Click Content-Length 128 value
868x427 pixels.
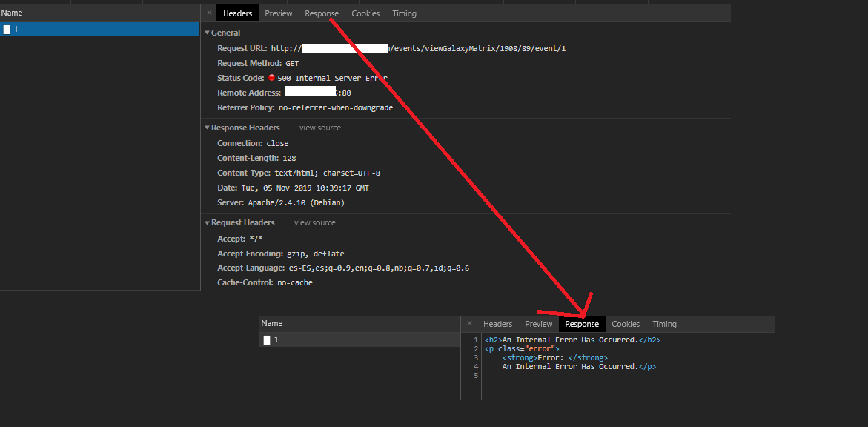point(289,159)
